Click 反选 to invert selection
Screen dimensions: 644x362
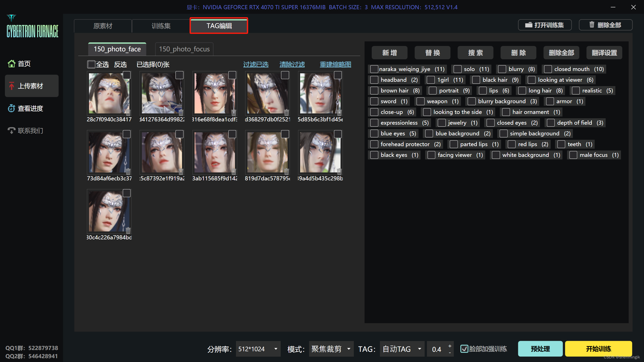120,64
